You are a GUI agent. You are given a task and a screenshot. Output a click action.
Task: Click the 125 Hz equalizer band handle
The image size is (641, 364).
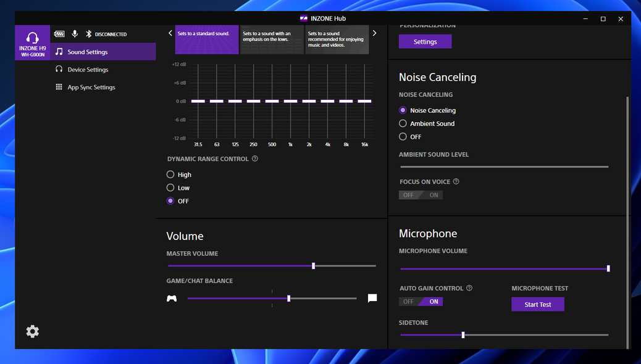235,101
